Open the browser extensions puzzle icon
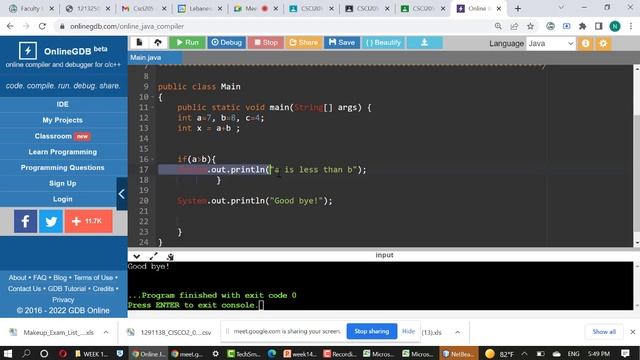The height and width of the screenshot is (360, 640). pos(582,26)
